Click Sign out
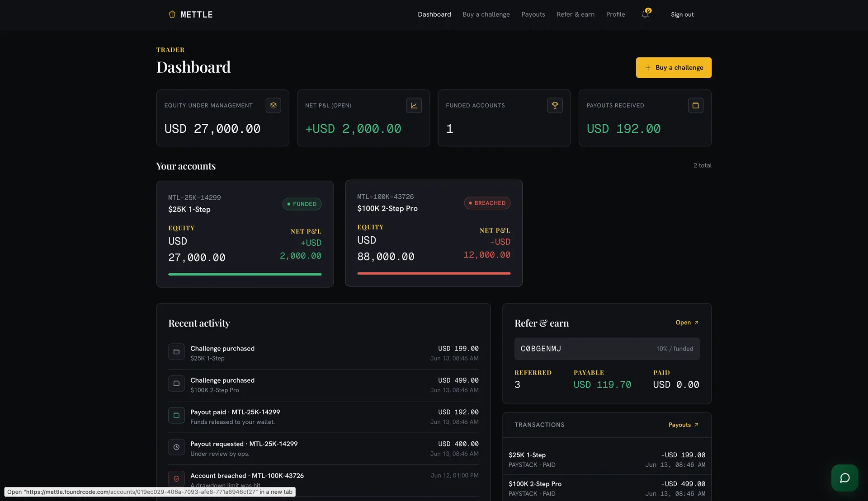 coord(682,14)
